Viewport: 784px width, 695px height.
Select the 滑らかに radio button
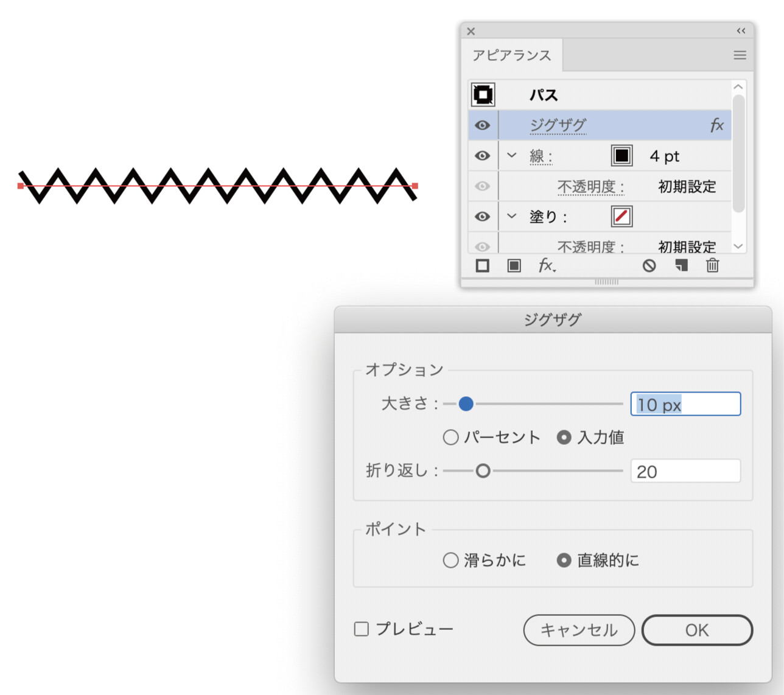pyautogui.click(x=450, y=561)
